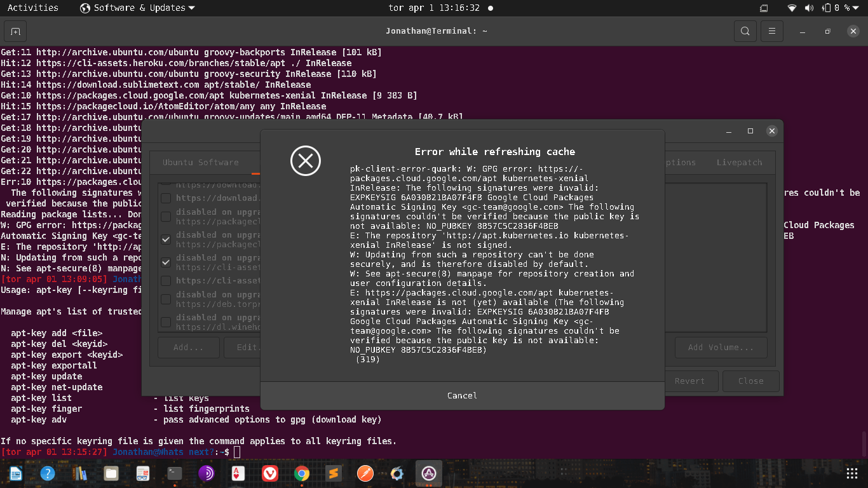Toggle the https://download. source checkbox
This screenshot has width=868, height=488.
tap(166, 198)
